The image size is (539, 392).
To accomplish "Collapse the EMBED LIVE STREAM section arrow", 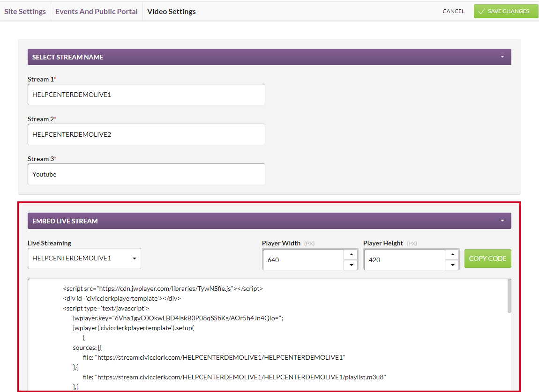I will click(x=502, y=221).
